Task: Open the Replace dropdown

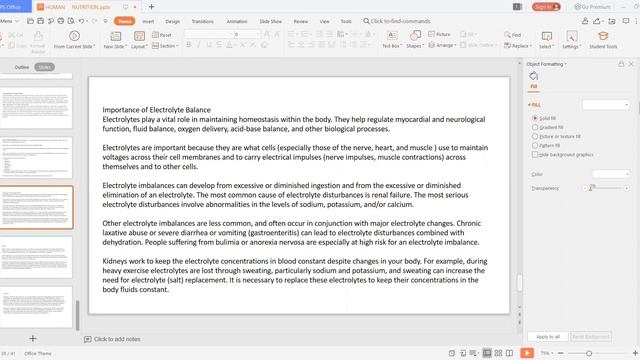Action: (518, 46)
